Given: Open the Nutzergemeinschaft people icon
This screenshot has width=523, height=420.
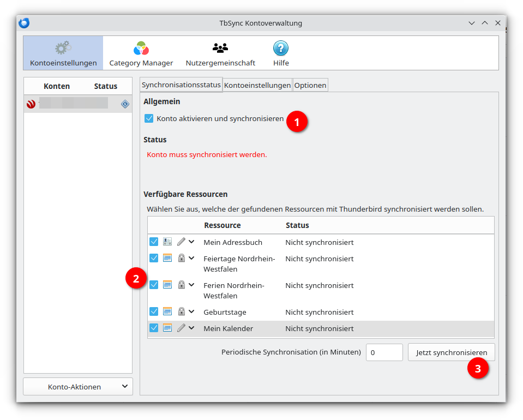Looking at the screenshot, I should (x=220, y=49).
